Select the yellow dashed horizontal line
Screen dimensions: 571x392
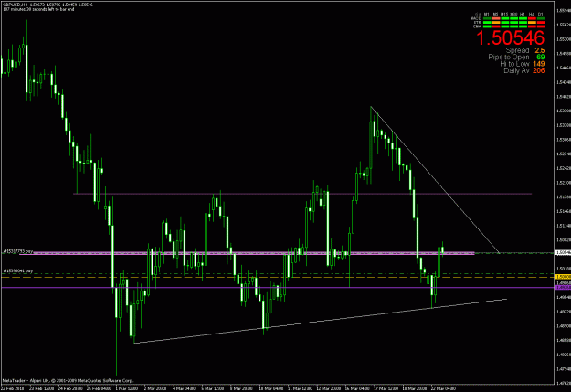pos(277,277)
